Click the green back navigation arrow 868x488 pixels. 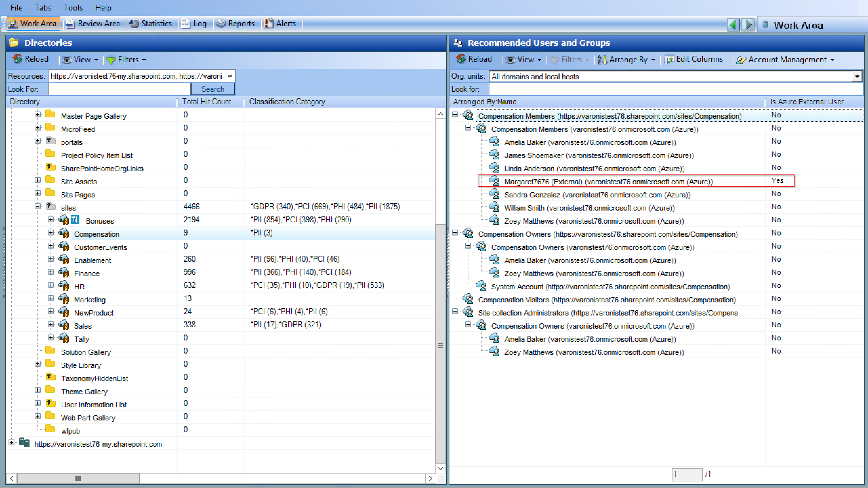point(733,25)
